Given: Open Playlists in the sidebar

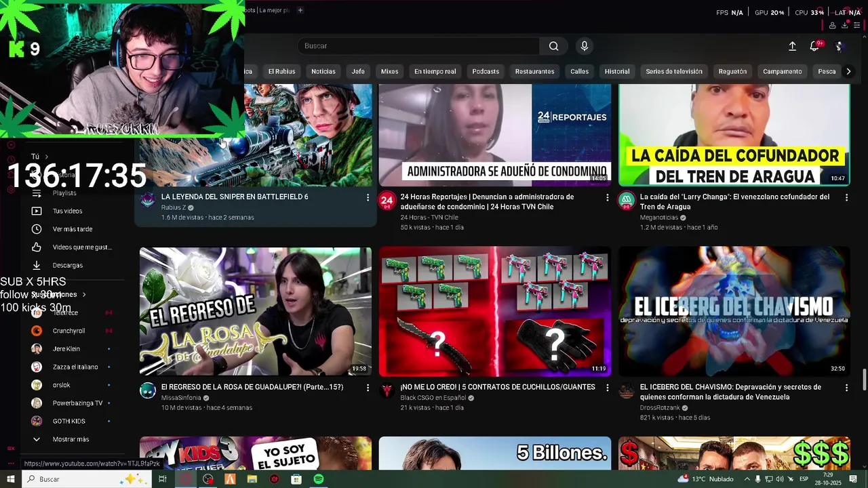Looking at the screenshot, I should (x=64, y=193).
